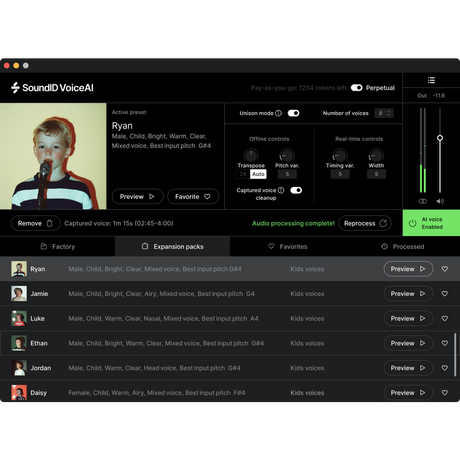This screenshot has height=460, width=460.
Task: Click the Favorite button for active preset
Action: coord(193,197)
